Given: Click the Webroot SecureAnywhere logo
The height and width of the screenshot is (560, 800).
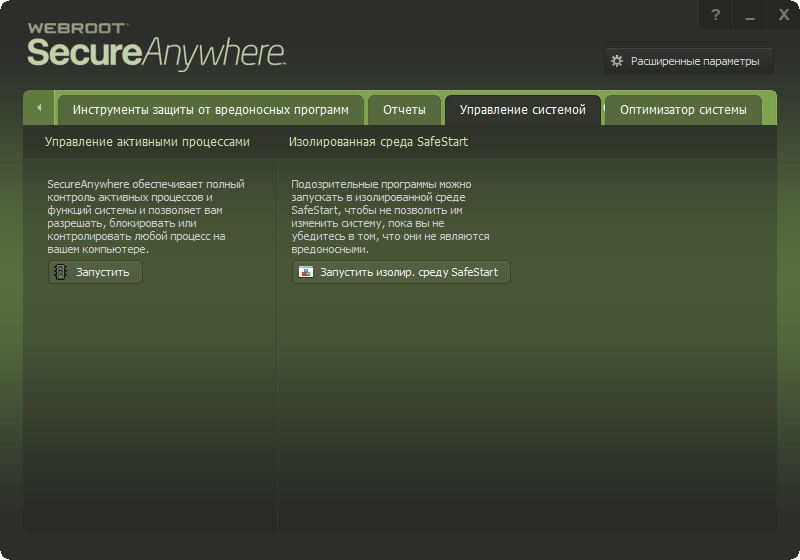Looking at the screenshot, I should coord(156,47).
